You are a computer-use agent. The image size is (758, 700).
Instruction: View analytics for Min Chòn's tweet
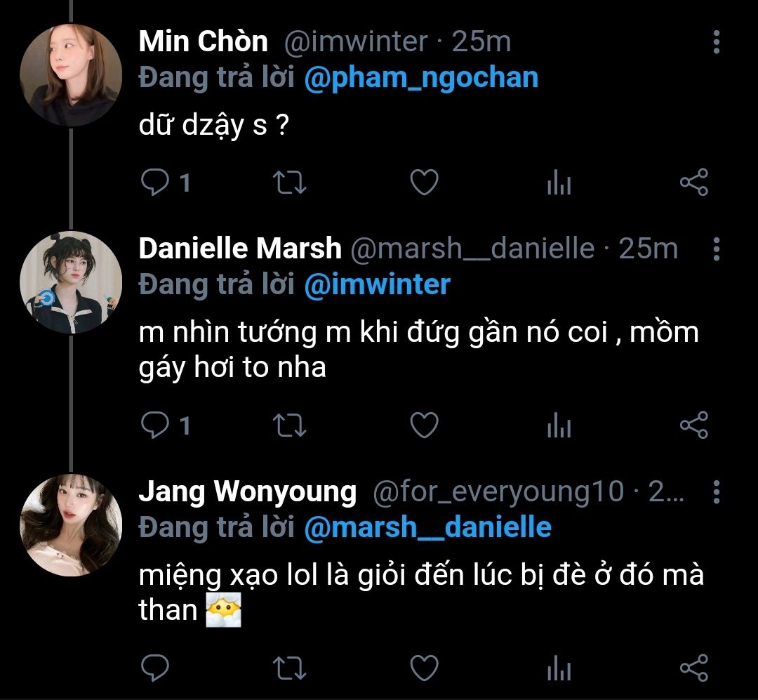coord(559,184)
